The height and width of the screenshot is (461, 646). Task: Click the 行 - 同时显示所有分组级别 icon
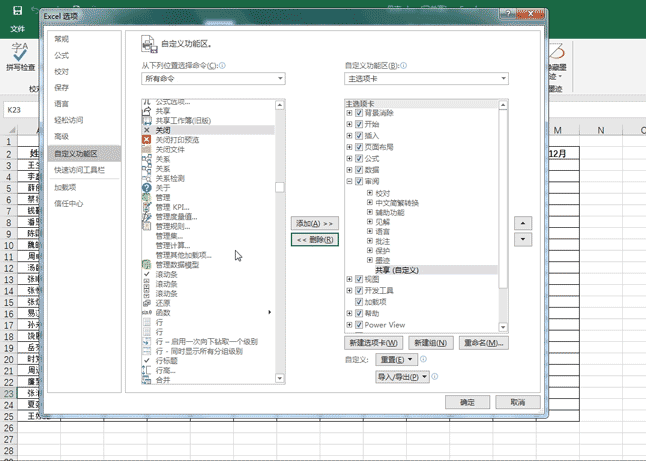(x=146, y=351)
